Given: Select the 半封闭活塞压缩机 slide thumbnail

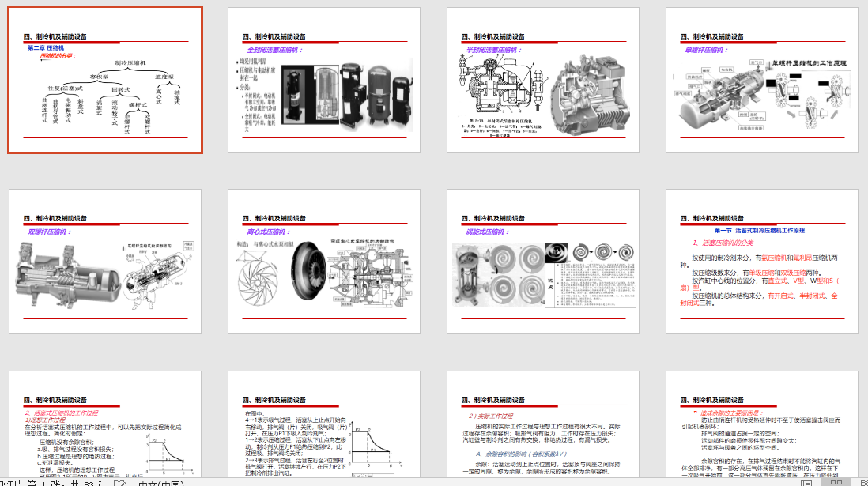Looking at the screenshot, I should (543, 80).
